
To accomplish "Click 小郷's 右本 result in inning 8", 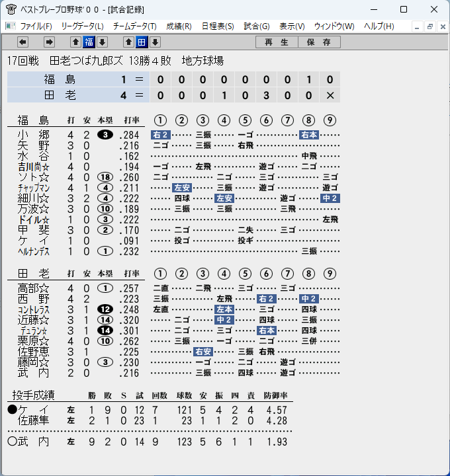I will (308, 135).
